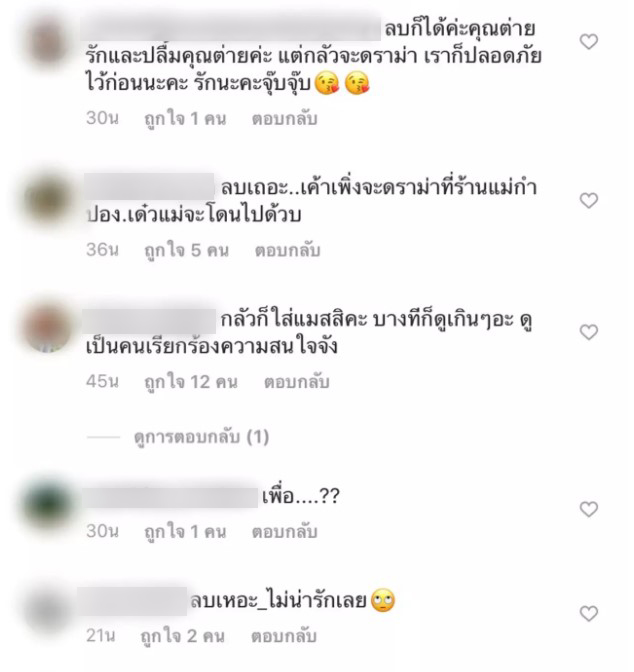The height and width of the screenshot is (672, 634).
Task: View likes ถูกใจ 5 คน
Action: [x=186, y=250]
